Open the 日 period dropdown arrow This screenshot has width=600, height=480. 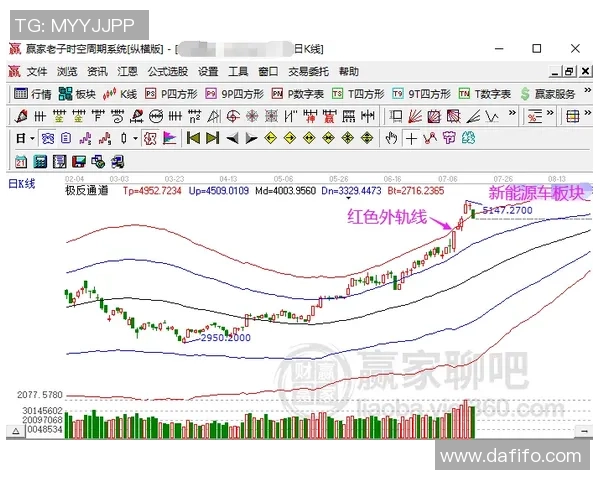33,138
